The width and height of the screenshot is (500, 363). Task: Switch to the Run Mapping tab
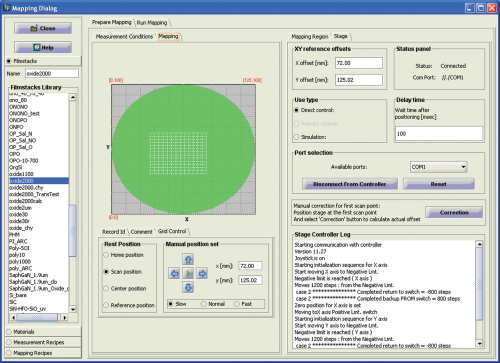(152, 23)
